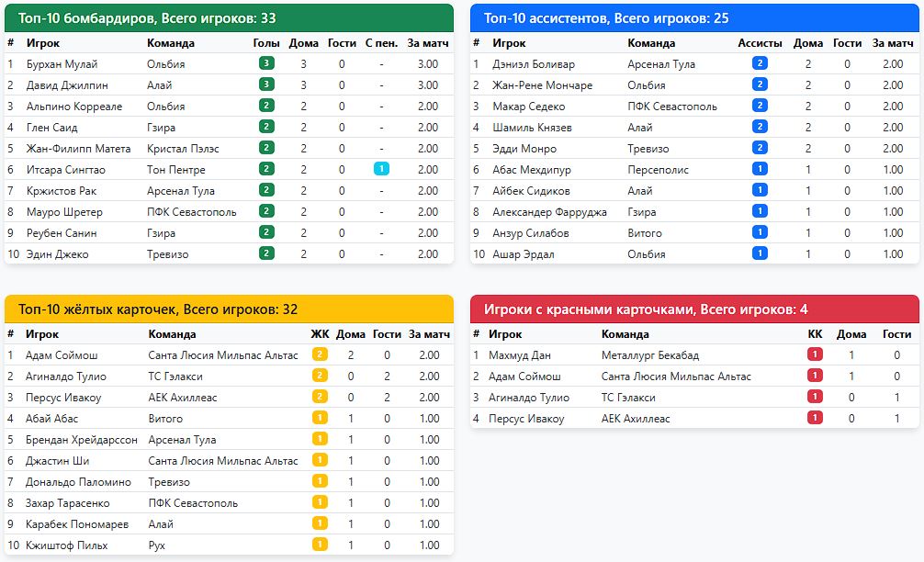Viewport: 924px width, 562px height.
Task: Select player name Жан-Рене Мончаре
Action: click(542, 85)
